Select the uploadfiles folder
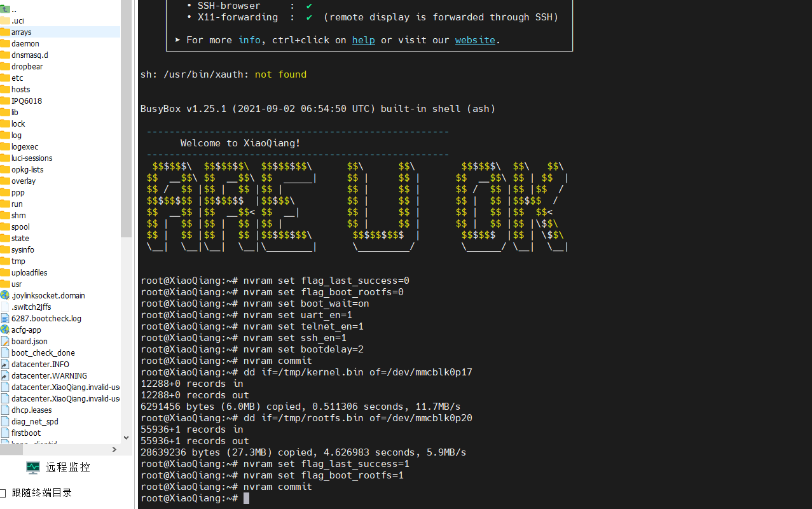The width and height of the screenshot is (812, 509). pyautogui.click(x=29, y=272)
